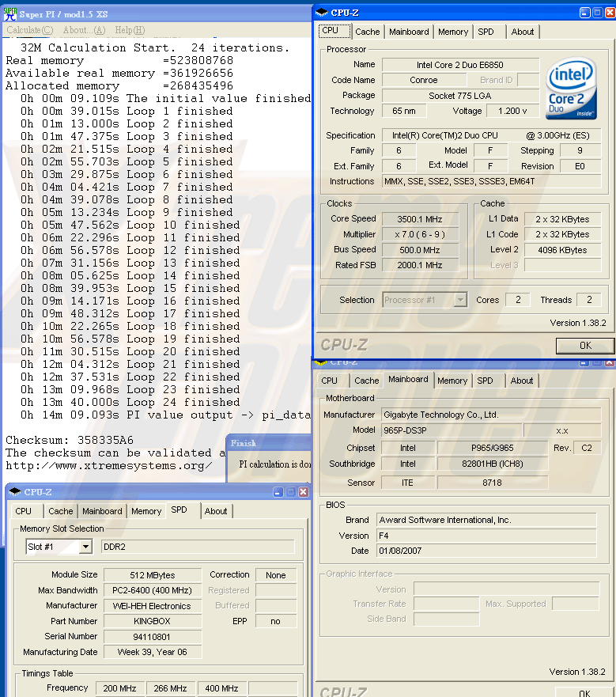
Task: Click the CPU-Z chip icon in top window title
Action: (x=321, y=13)
